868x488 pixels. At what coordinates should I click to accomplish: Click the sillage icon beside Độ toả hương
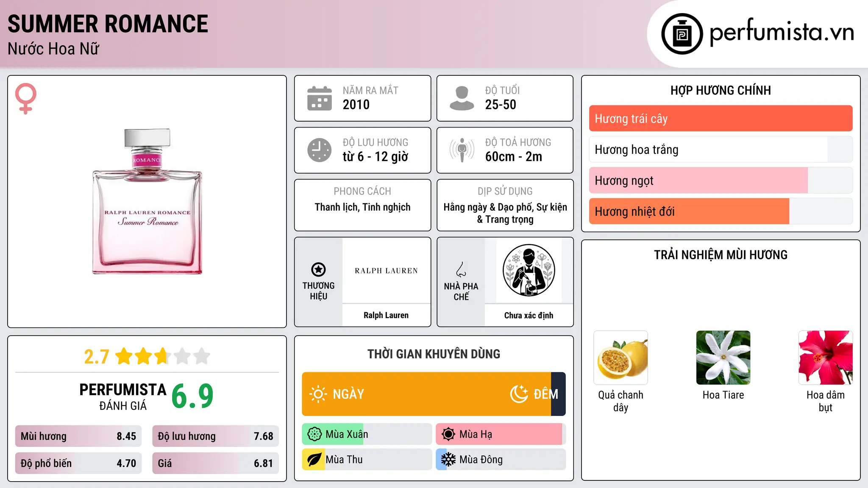pyautogui.click(x=462, y=150)
